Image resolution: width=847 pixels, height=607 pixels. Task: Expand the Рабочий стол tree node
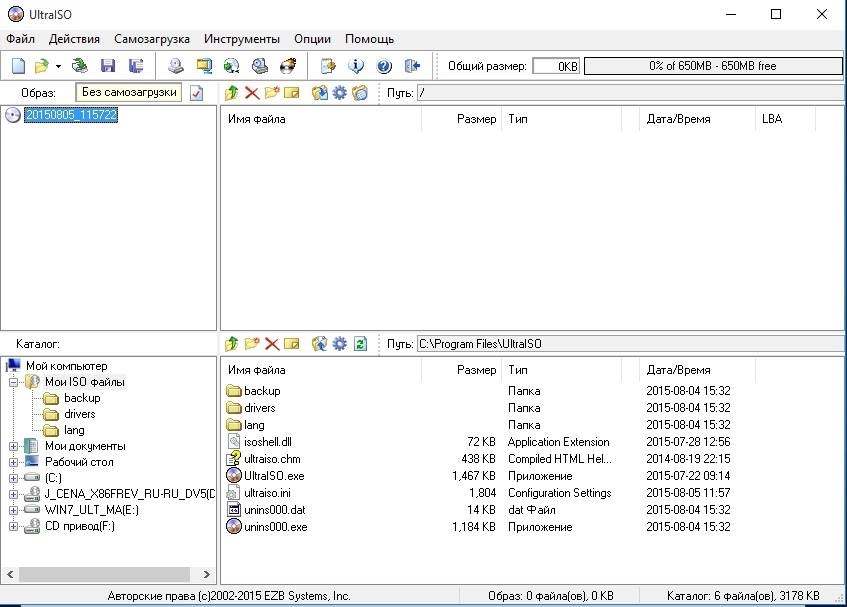click(x=14, y=462)
